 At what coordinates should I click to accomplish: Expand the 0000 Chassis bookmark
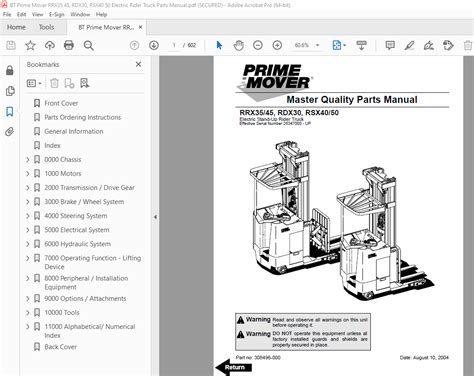[28, 160]
